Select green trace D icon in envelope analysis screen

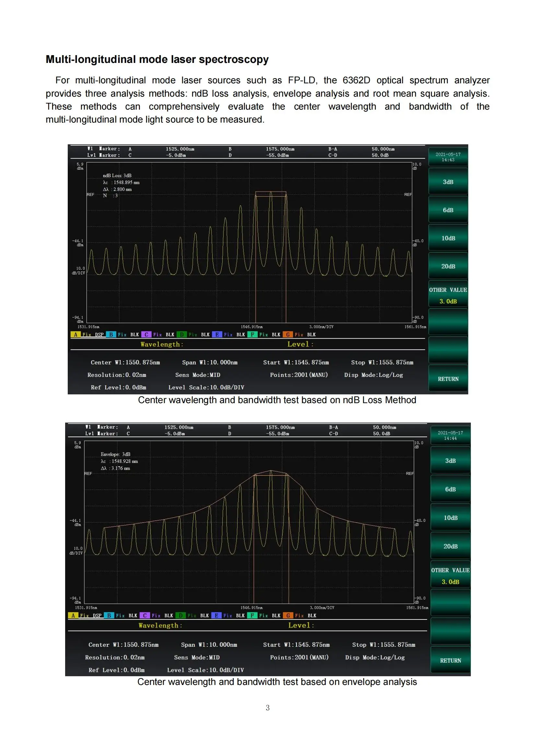pyautogui.click(x=180, y=615)
